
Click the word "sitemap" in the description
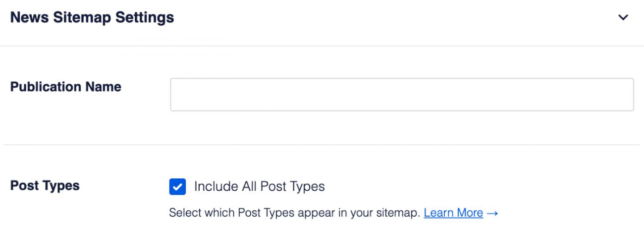tap(401, 213)
